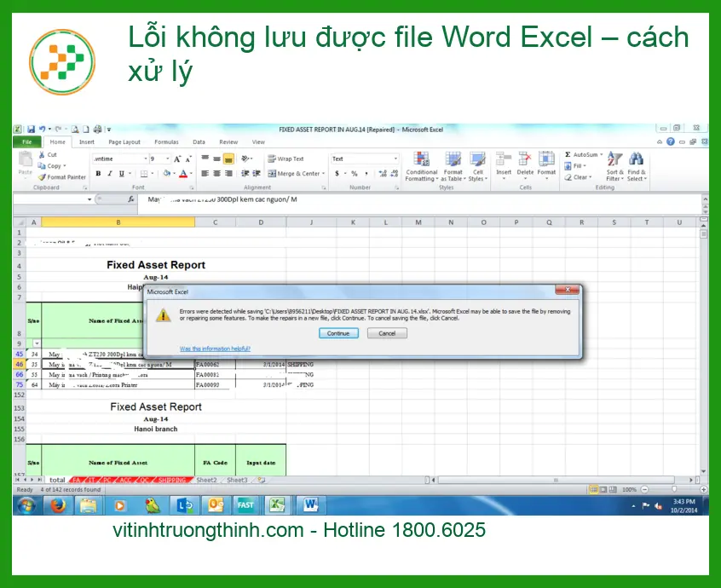
Task: Expand the Name Box dropdown
Action: [x=89, y=199]
